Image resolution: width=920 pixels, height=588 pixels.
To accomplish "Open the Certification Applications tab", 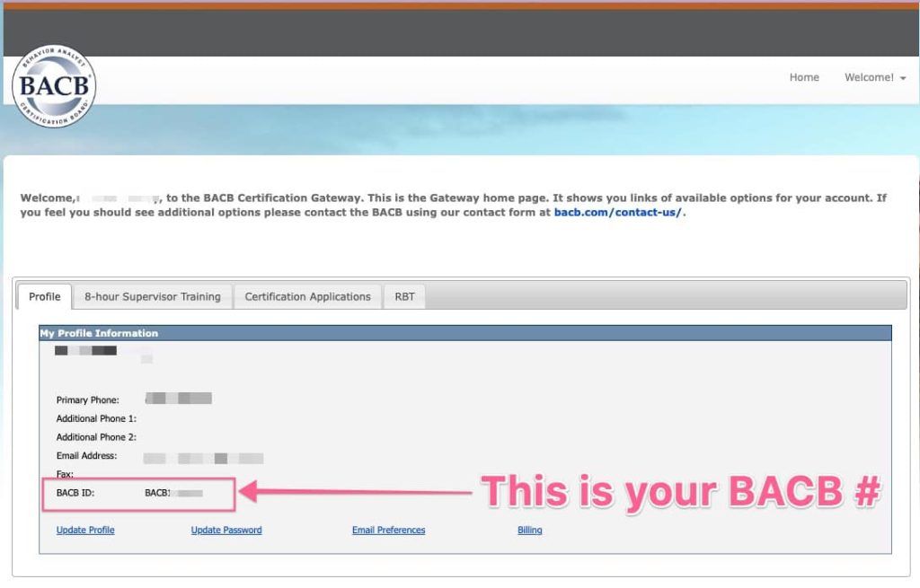I will (307, 296).
